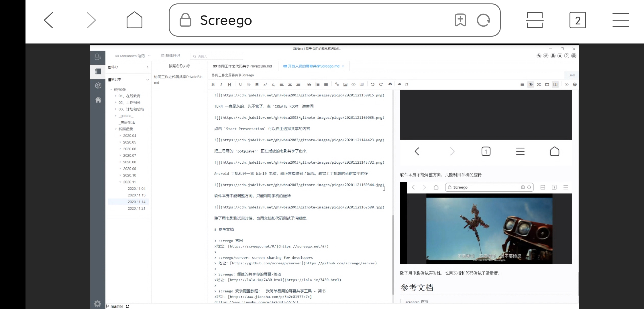
Task: Toggle the split-pane two-column view
Action: click(x=555, y=84)
